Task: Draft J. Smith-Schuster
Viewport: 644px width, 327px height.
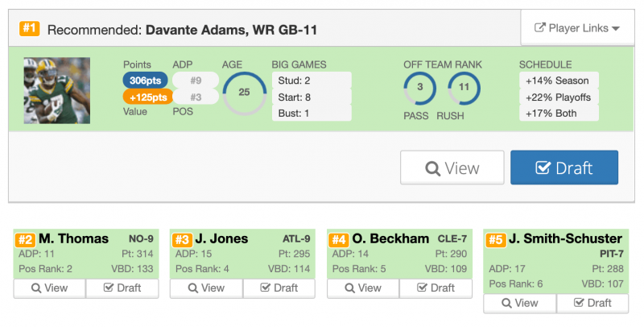Action: point(592,303)
